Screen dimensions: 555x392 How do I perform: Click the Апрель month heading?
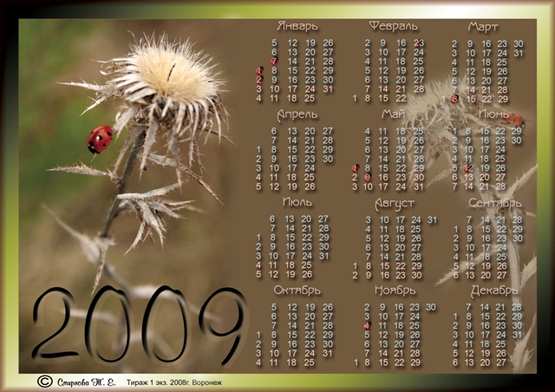point(297,115)
